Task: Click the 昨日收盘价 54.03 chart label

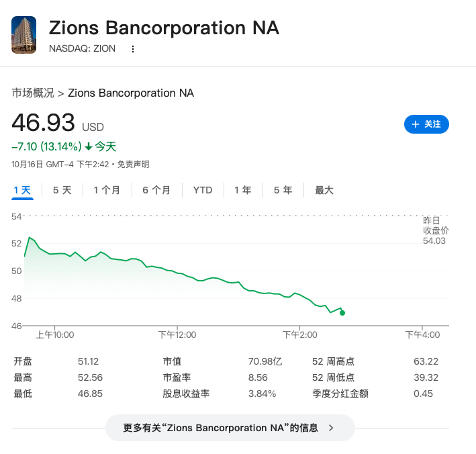Action: tap(434, 230)
